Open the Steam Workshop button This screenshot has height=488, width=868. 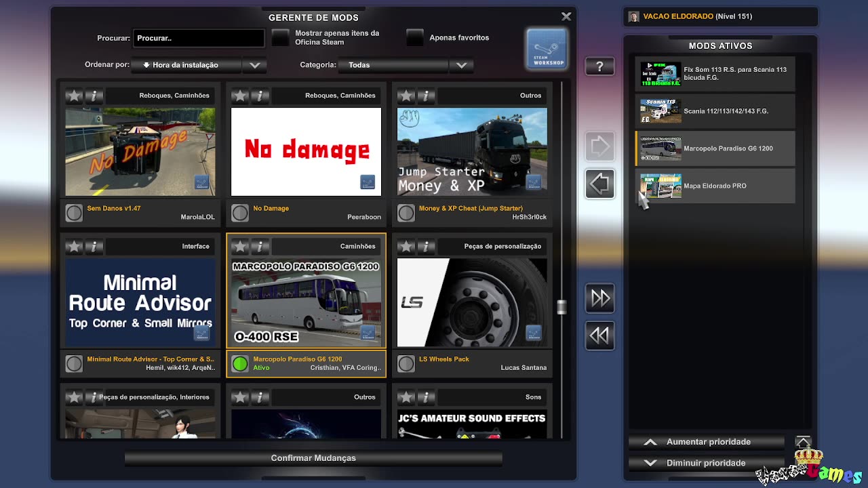point(547,49)
